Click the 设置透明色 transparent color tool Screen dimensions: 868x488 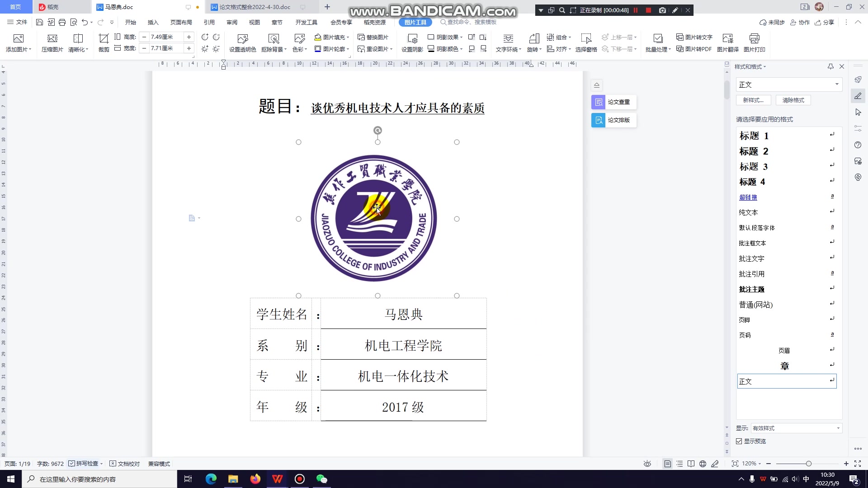242,43
